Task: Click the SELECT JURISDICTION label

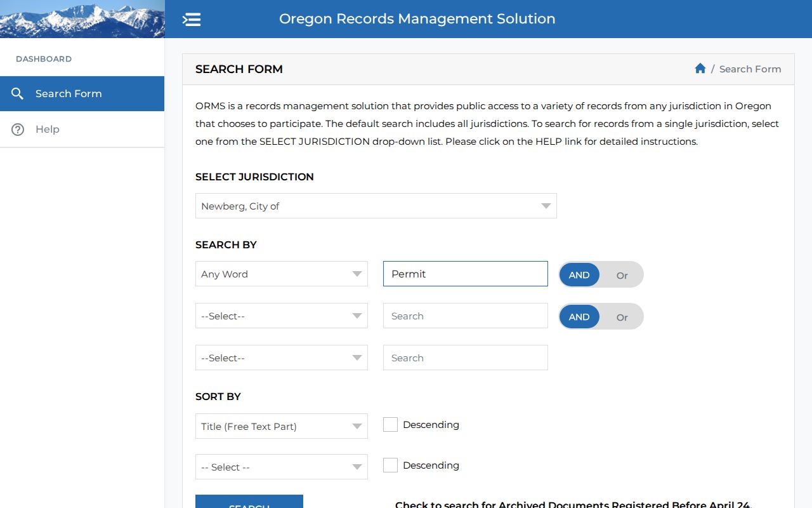Action: tap(254, 177)
